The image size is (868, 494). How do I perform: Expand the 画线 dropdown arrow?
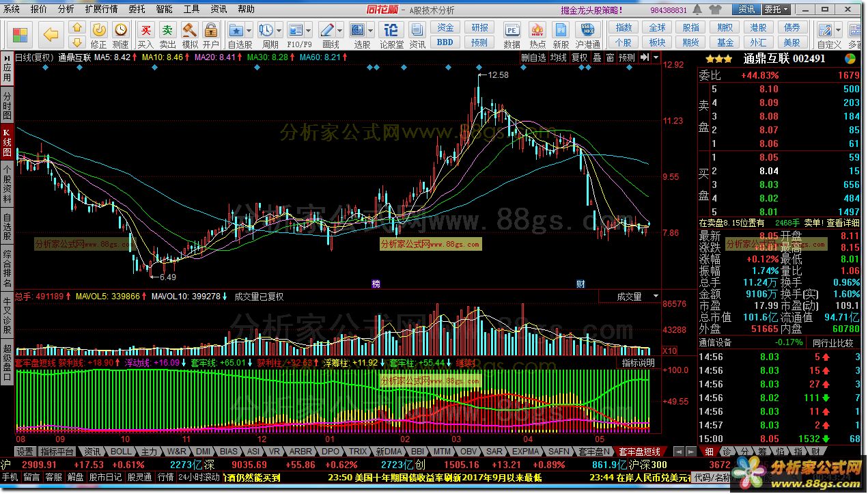pyautogui.click(x=340, y=30)
